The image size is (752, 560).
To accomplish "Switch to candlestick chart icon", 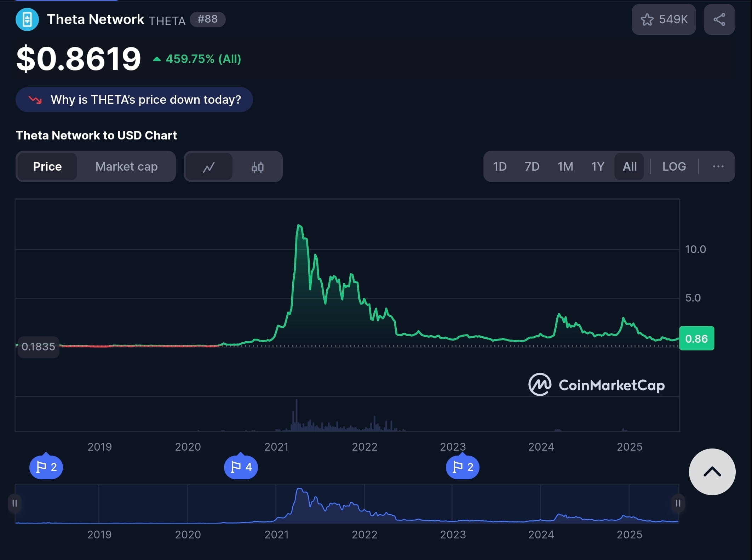I will click(x=257, y=167).
